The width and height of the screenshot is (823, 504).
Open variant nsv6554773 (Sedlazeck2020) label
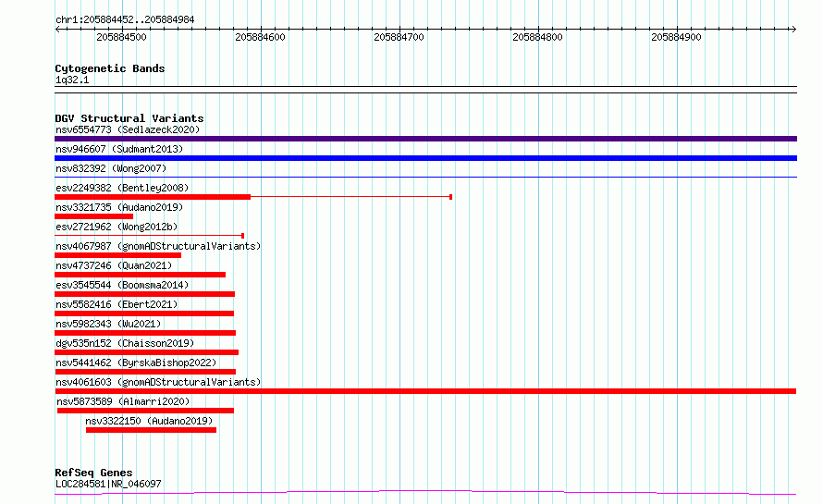[x=128, y=129]
